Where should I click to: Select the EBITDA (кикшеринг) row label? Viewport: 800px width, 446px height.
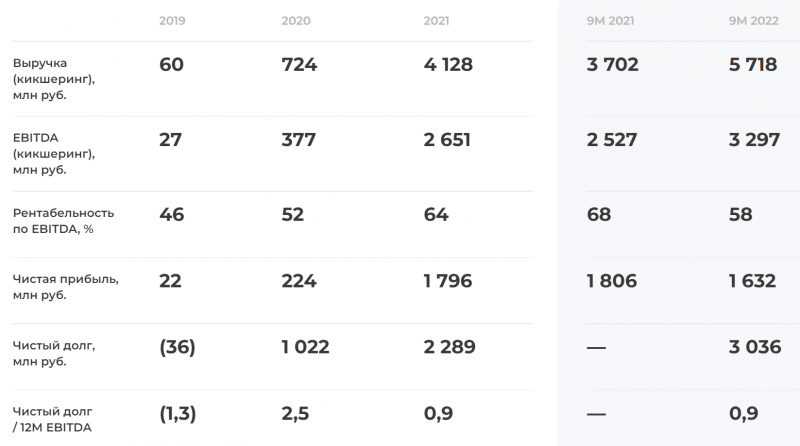54,154
